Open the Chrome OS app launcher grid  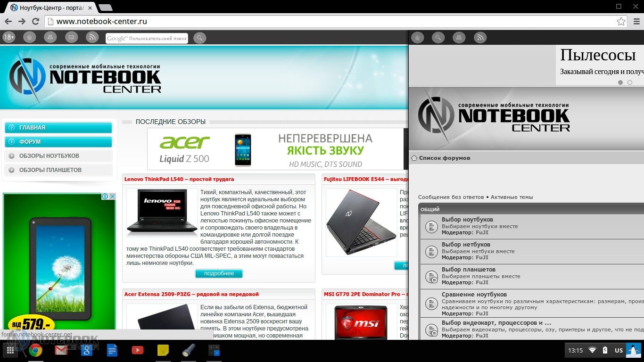[x=10, y=350]
